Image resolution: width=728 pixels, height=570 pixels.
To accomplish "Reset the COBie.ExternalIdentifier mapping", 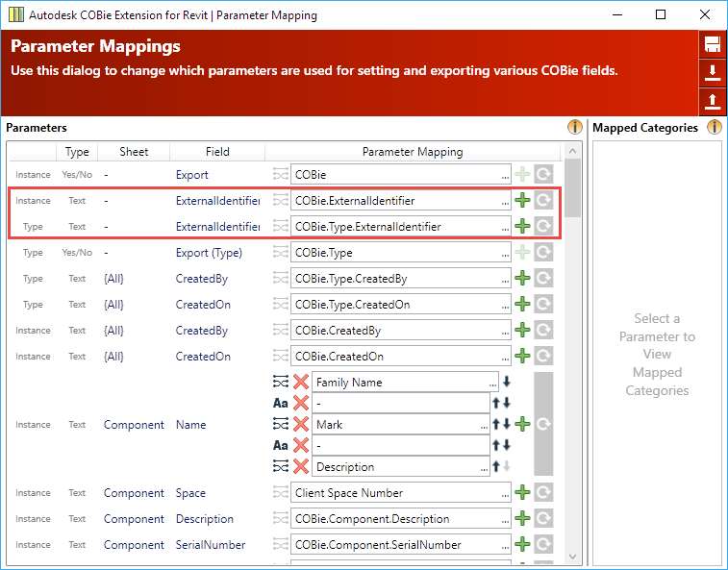I will [x=543, y=201].
